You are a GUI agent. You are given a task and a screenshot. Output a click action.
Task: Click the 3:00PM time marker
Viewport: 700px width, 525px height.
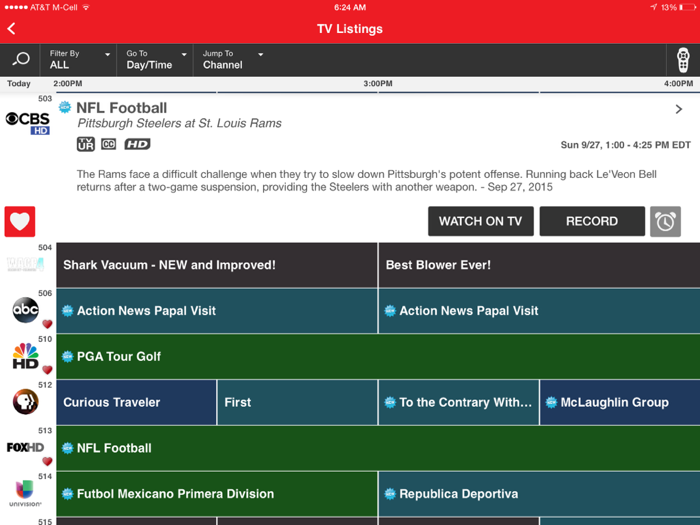378,83
